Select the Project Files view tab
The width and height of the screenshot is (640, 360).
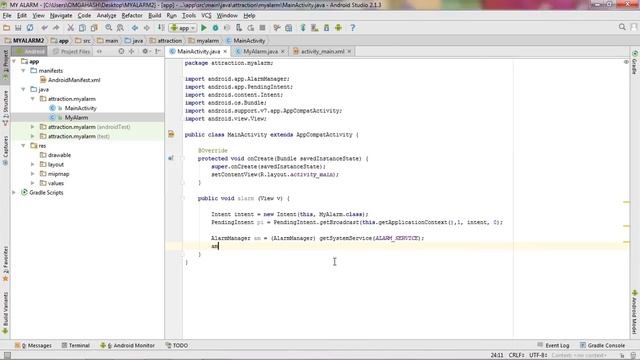pos(71,51)
